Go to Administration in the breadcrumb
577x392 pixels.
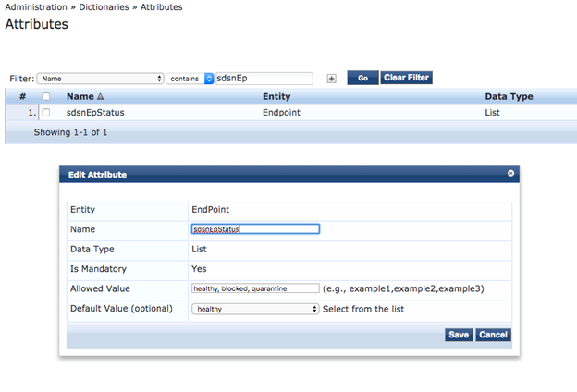pos(43,7)
